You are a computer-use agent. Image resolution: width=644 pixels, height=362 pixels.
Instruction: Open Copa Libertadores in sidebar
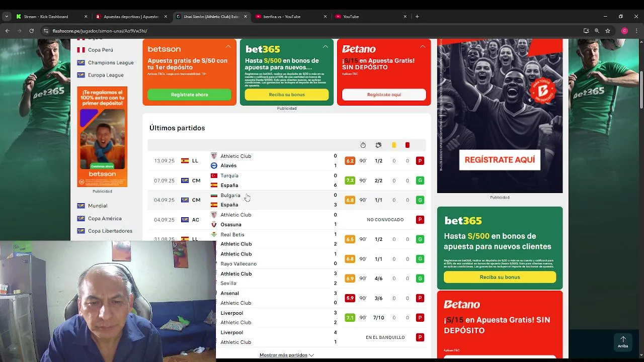pyautogui.click(x=110, y=231)
